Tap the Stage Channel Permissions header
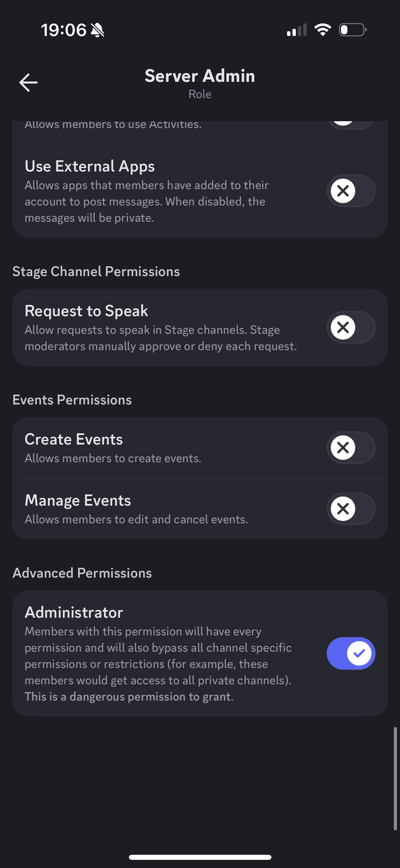Viewport: 400px width, 868px height. [x=96, y=272]
